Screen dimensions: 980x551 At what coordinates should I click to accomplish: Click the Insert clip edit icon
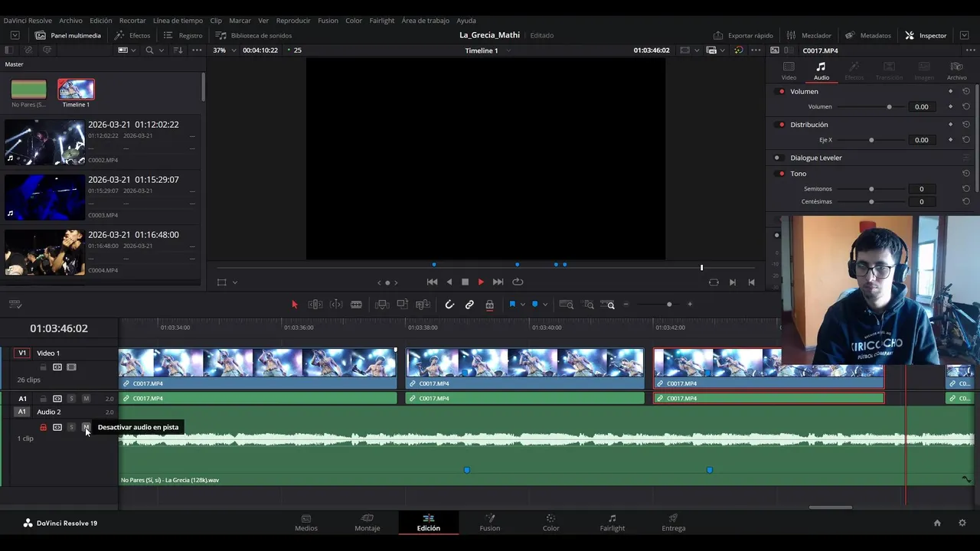click(x=382, y=305)
